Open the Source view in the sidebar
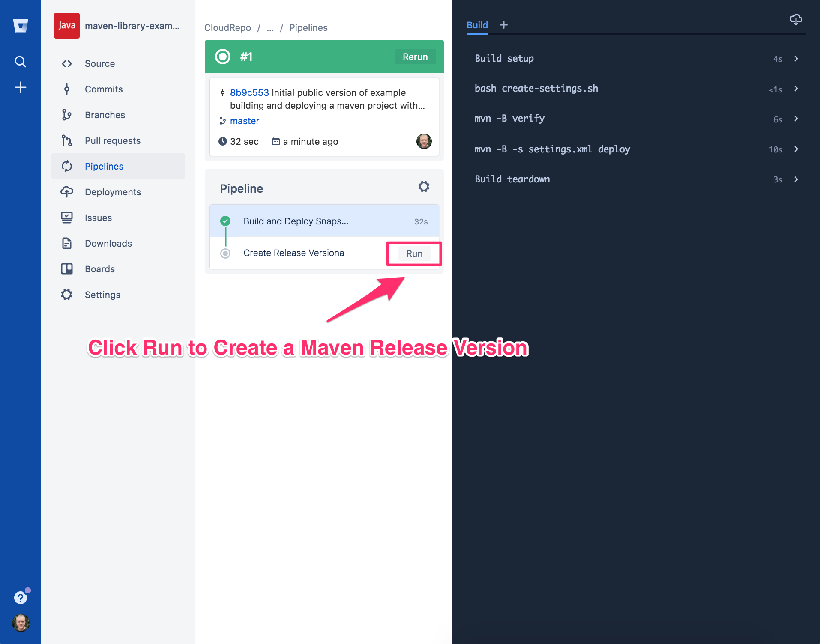 point(100,63)
